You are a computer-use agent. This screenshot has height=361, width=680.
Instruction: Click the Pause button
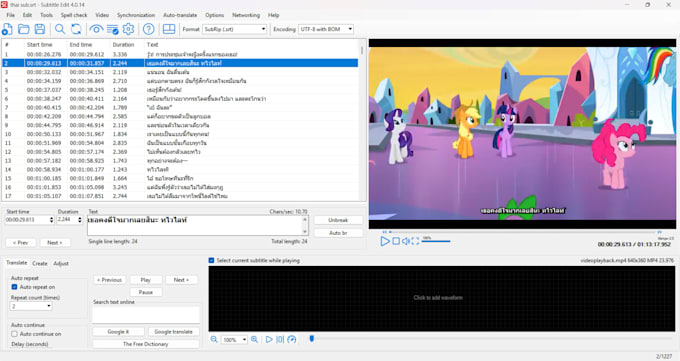pyautogui.click(x=146, y=292)
